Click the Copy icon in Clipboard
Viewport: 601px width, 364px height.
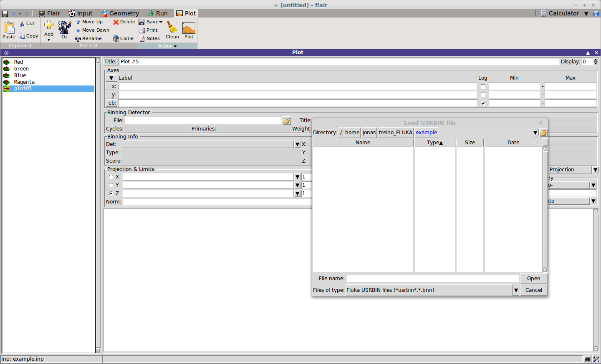[22, 36]
